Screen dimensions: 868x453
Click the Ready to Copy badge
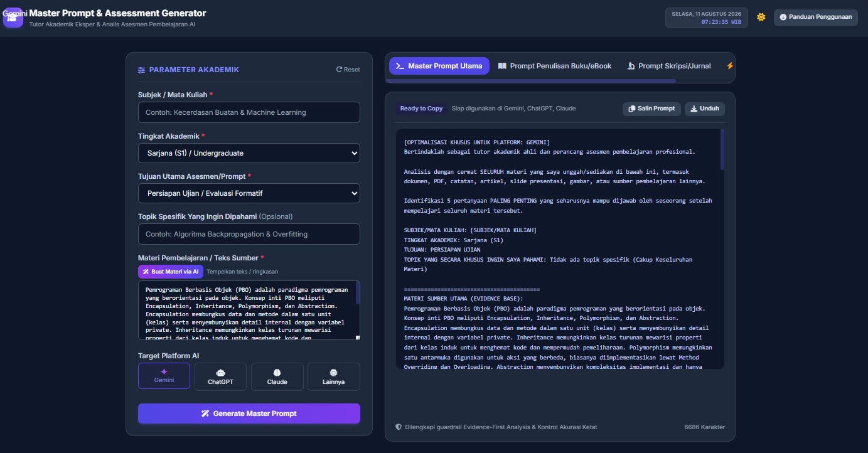pyautogui.click(x=421, y=109)
